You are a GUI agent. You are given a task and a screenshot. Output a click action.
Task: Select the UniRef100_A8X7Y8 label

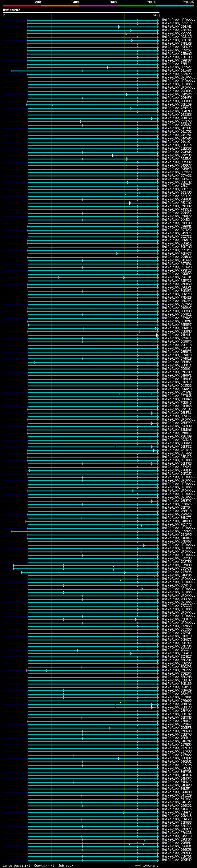[x=177, y=525]
